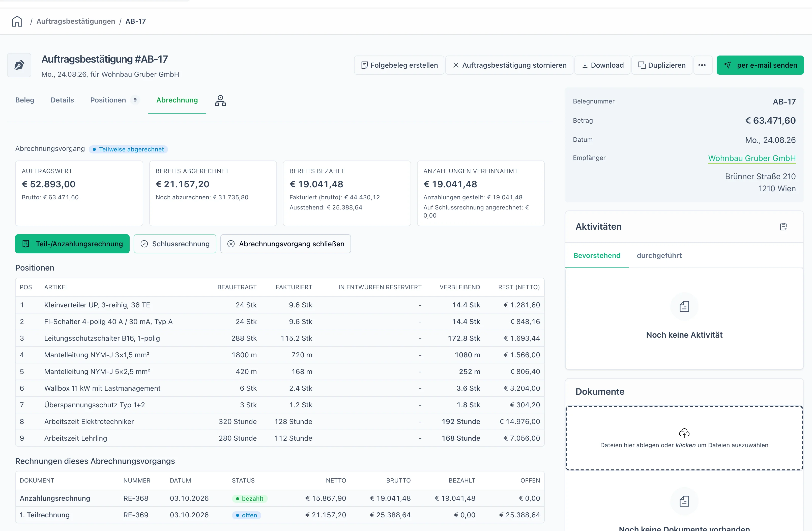Switch to the Details tab
The height and width of the screenshot is (531, 812).
[x=62, y=100]
